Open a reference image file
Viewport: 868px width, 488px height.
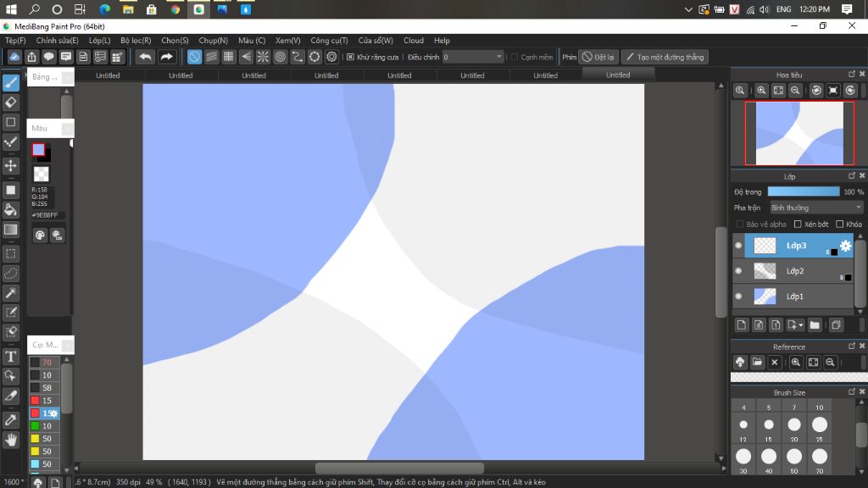[757, 363]
